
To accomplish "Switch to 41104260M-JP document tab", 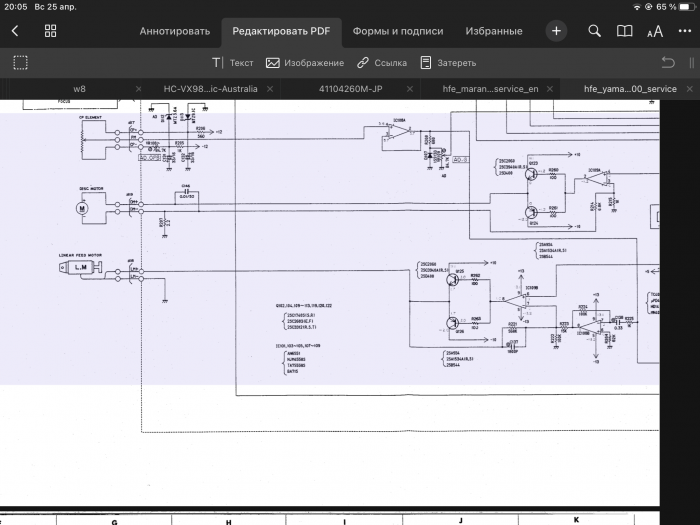I will (350, 89).
